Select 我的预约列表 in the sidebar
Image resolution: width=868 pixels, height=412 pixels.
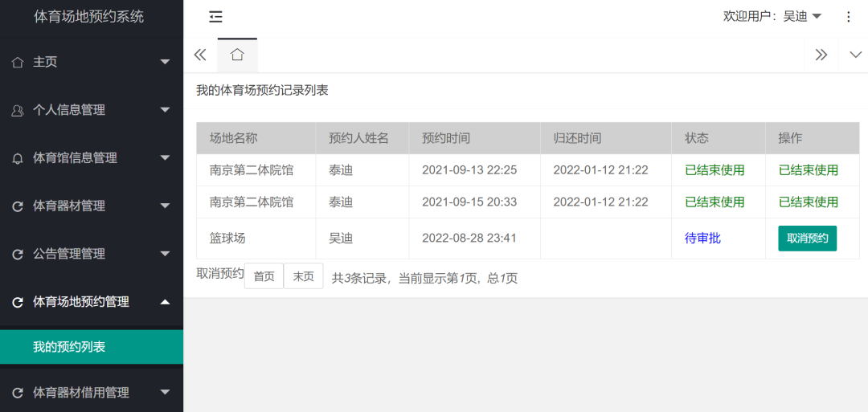tap(92, 347)
